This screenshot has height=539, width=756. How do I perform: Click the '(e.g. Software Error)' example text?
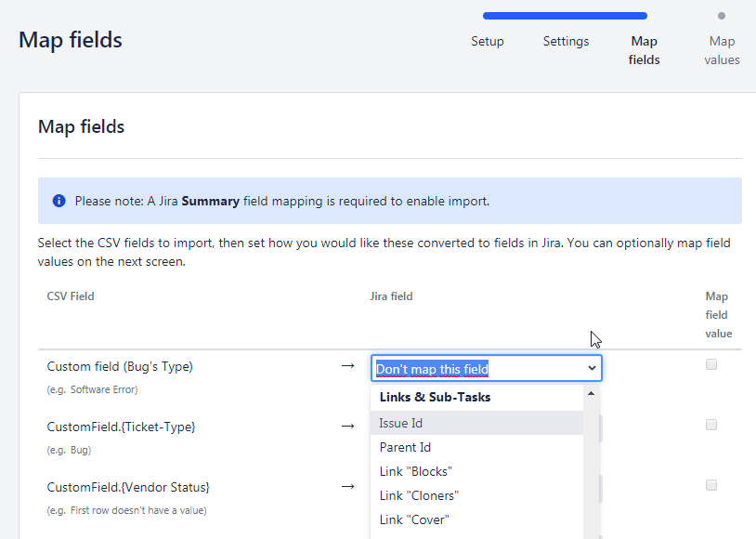click(92, 390)
